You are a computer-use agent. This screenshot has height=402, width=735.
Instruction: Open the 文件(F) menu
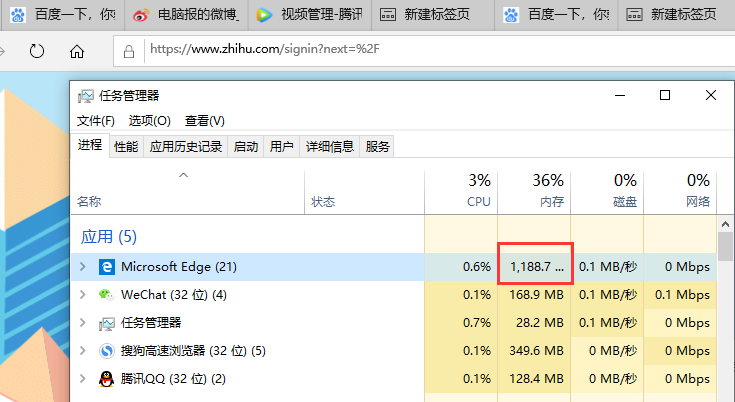[96, 121]
